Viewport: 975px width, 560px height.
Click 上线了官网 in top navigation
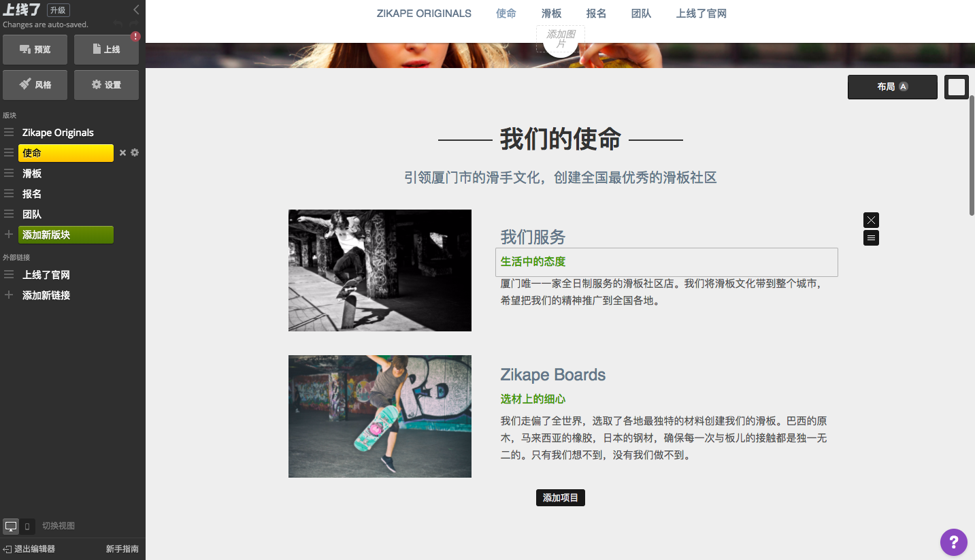click(x=701, y=14)
